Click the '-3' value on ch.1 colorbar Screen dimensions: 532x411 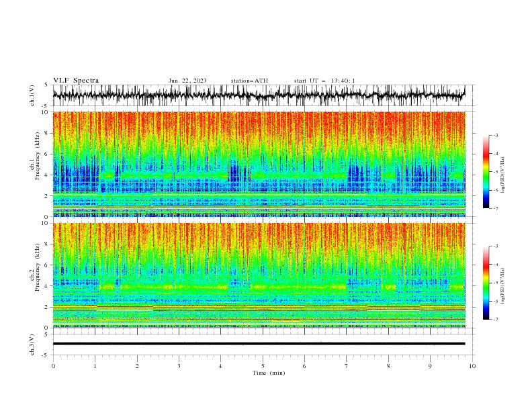[x=495, y=135]
